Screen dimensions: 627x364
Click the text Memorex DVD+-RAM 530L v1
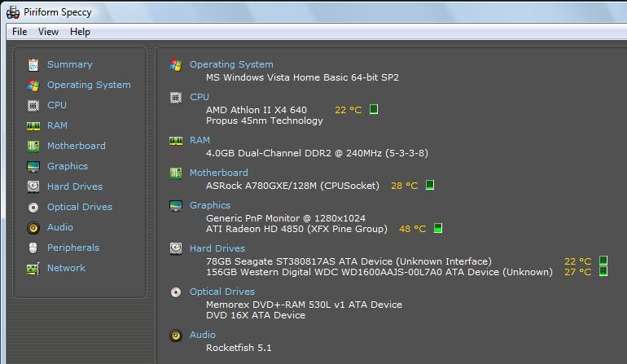click(x=275, y=305)
